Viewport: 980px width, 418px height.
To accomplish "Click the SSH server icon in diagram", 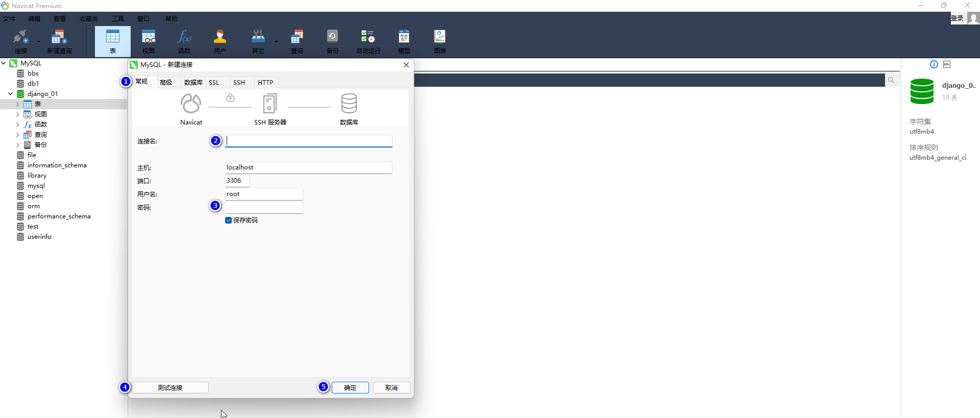I will click(x=270, y=104).
